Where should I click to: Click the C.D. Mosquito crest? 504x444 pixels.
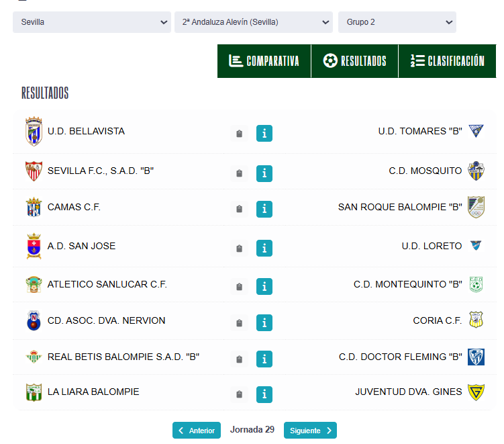[x=476, y=171]
